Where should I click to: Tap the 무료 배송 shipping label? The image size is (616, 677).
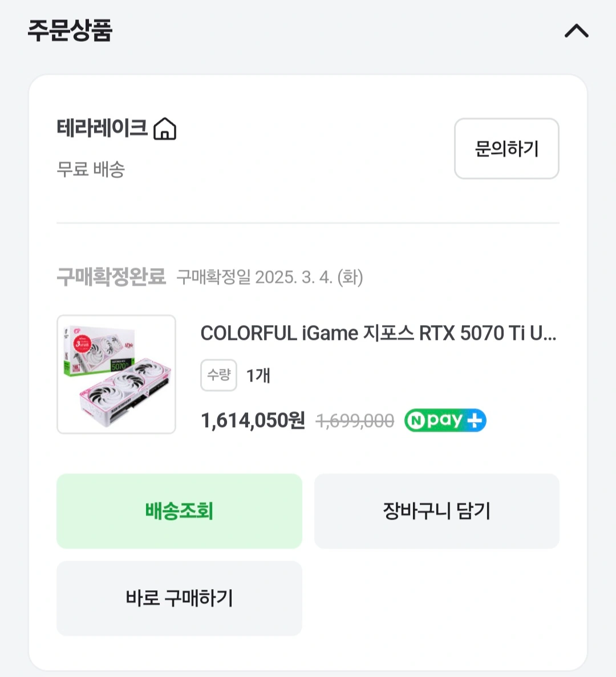91,169
